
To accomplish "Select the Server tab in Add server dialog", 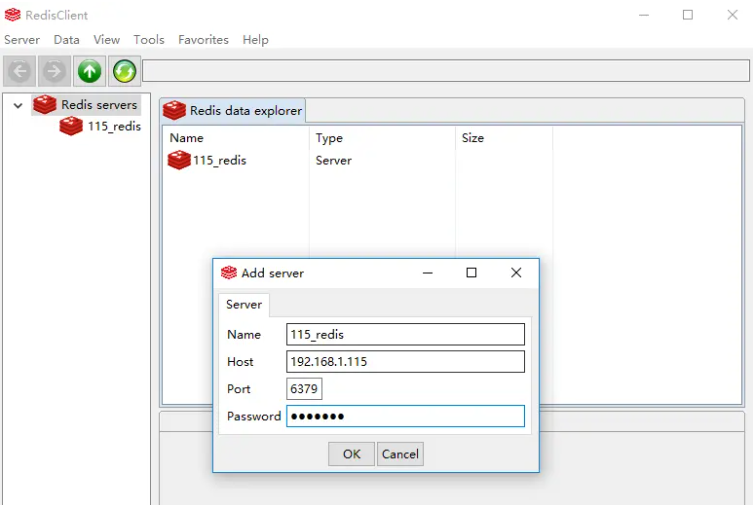I will (244, 304).
